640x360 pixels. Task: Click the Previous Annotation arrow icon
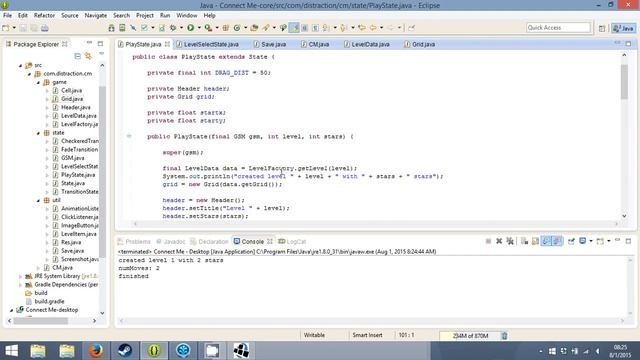[344, 28]
